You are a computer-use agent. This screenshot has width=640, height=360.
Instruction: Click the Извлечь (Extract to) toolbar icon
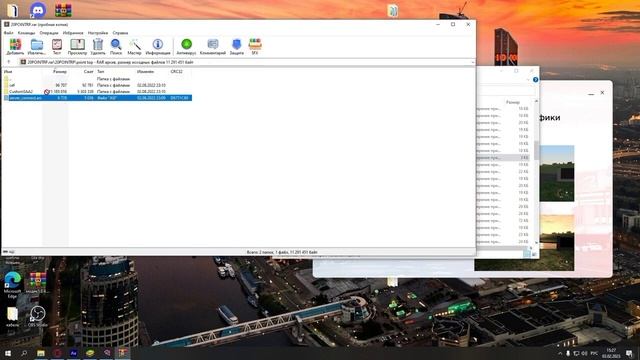pos(37,47)
